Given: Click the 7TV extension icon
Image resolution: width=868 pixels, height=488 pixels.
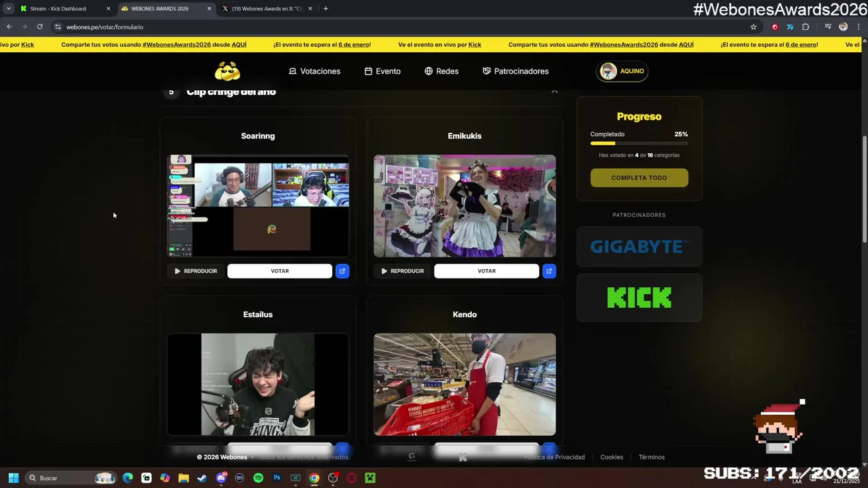Looking at the screenshot, I should coord(790,26).
